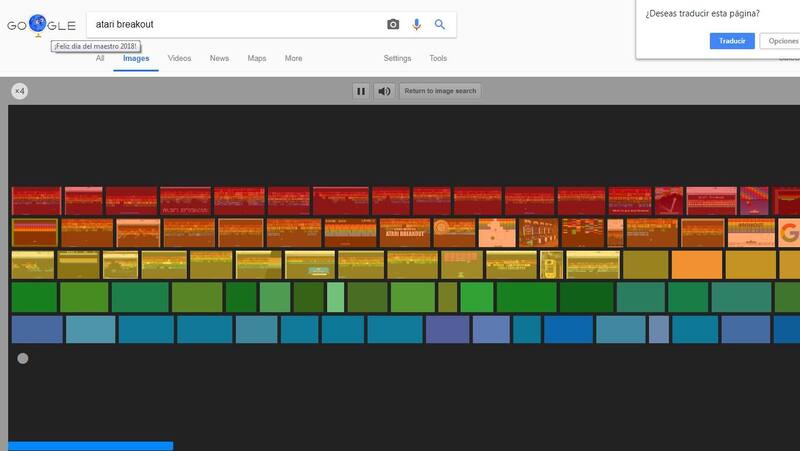The image size is (800, 451).
Task: Click the microphone voice search icon
Action: coord(416,24)
